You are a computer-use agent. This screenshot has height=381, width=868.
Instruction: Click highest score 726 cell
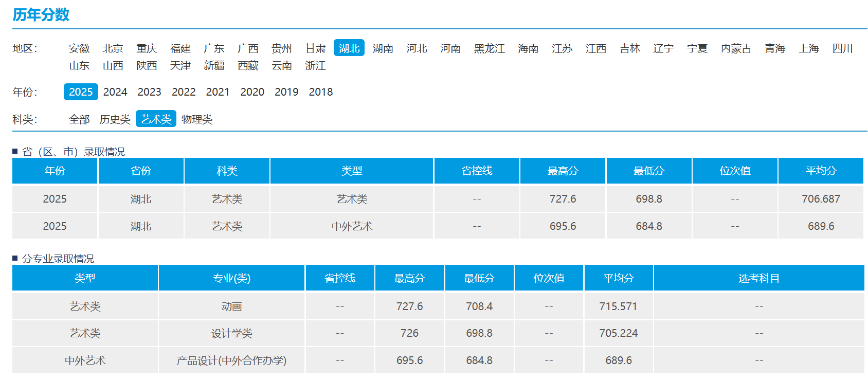pos(409,333)
